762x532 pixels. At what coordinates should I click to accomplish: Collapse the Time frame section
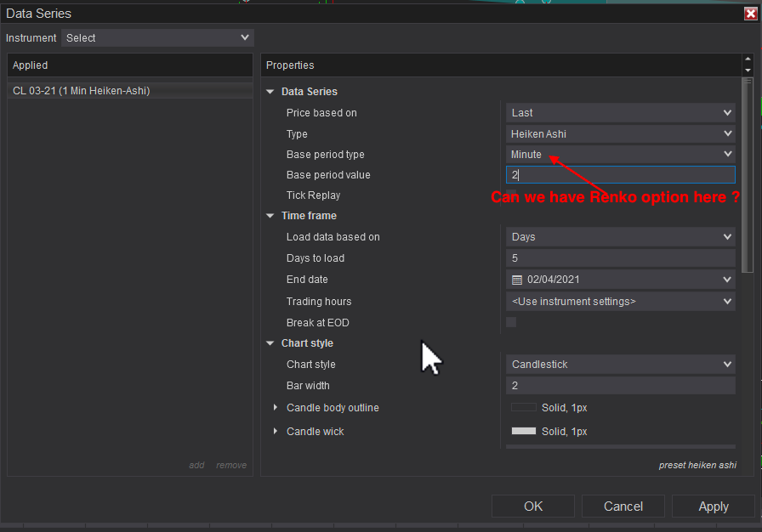pyautogui.click(x=270, y=216)
